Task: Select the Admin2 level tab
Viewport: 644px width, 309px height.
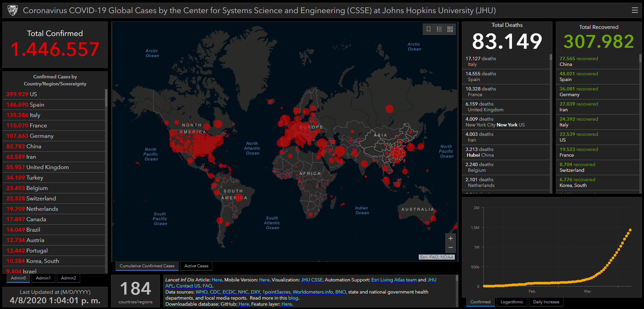Action: [68, 278]
